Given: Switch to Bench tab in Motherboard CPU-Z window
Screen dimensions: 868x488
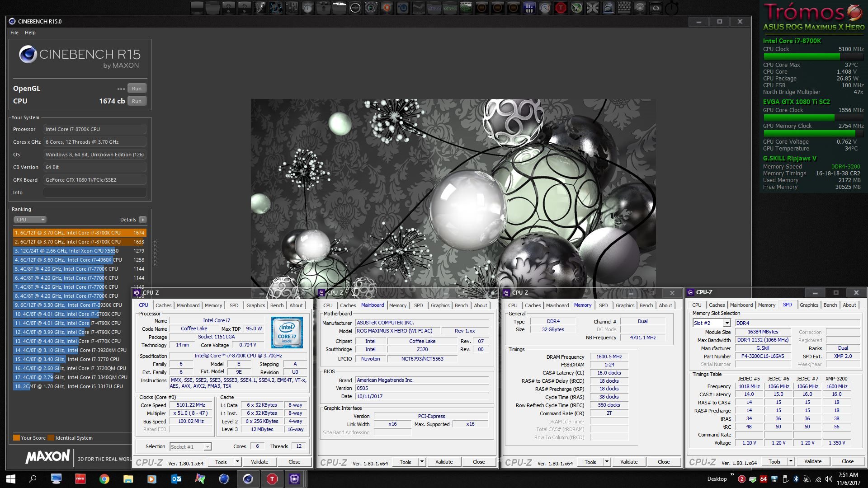Looking at the screenshot, I should pyautogui.click(x=461, y=305).
